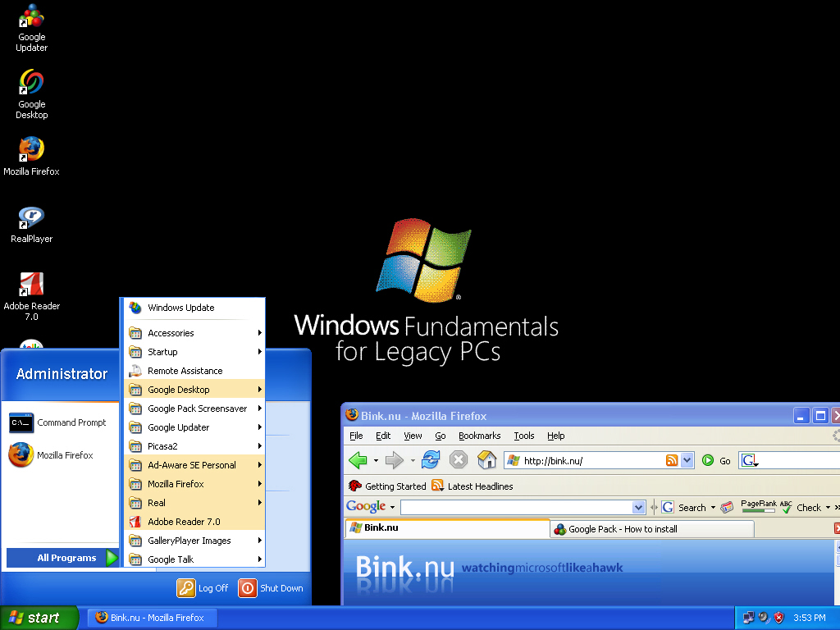Click Firefox green Back arrow
Viewport: 840px width, 630px height.
(357, 460)
